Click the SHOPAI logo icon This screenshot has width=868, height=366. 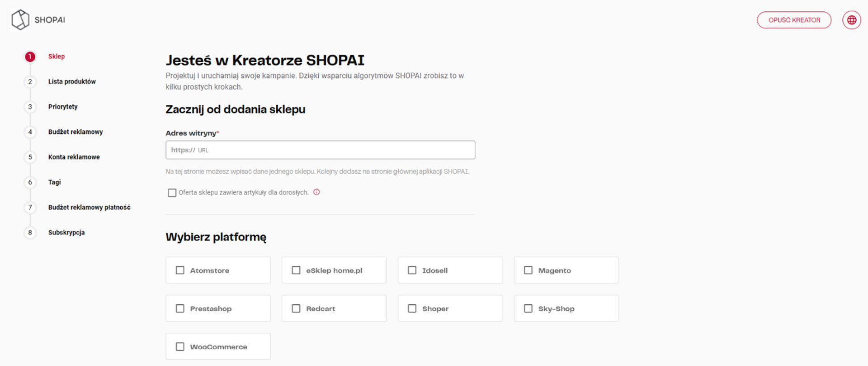point(20,20)
